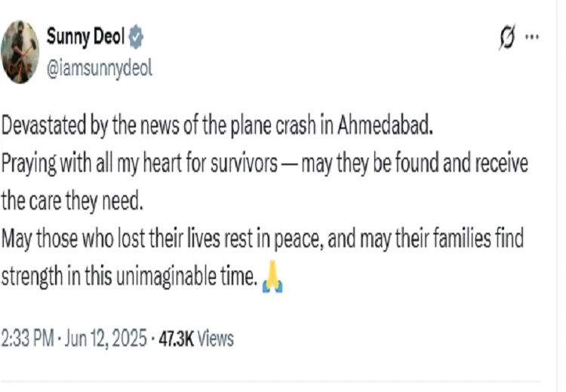The image size is (566, 392).
Task: Open the @iamsunnydeol handle link
Action: coord(99,68)
